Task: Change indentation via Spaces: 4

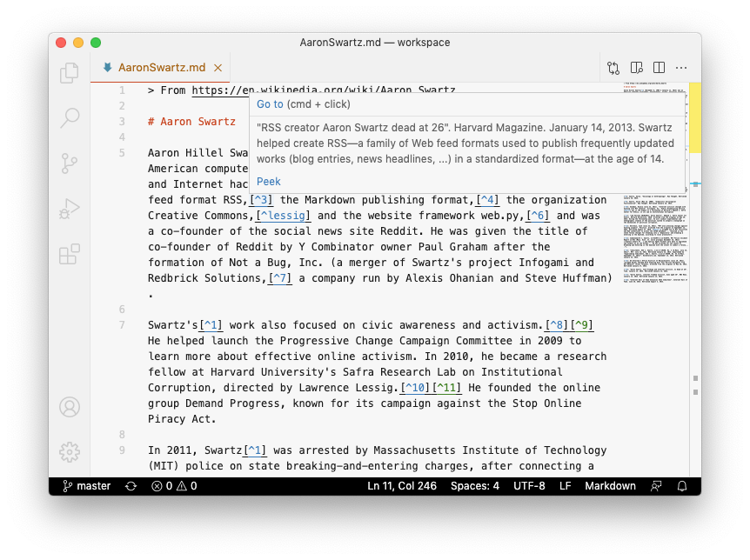Action: [x=474, y=486]
